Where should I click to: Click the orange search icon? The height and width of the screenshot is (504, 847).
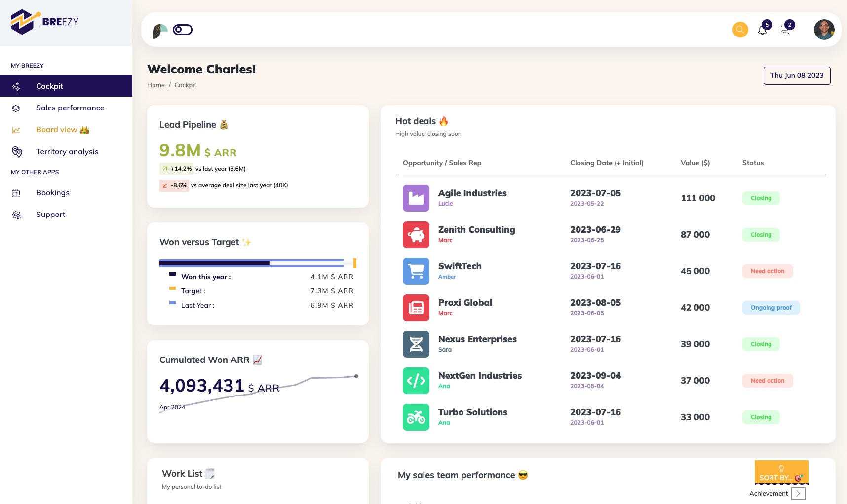[x=740, y=30]
